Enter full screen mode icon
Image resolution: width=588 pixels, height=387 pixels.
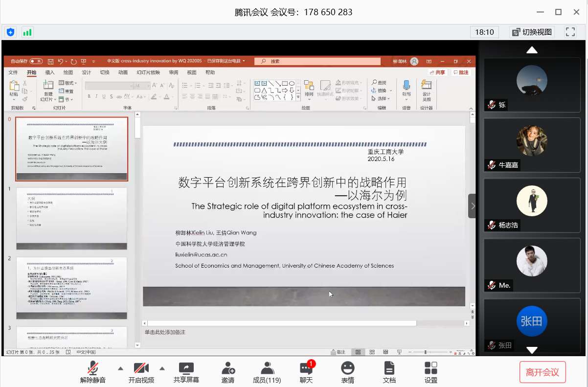(570, 32)
